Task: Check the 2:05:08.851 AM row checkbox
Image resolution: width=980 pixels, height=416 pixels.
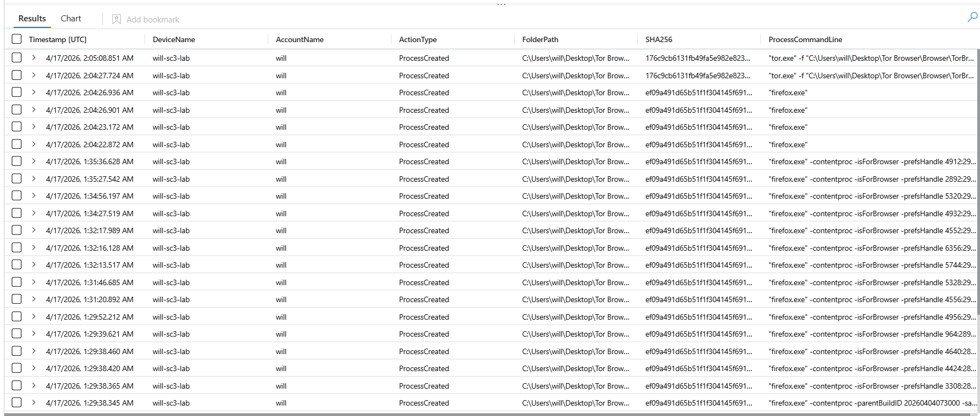Action: click(17, 58)
